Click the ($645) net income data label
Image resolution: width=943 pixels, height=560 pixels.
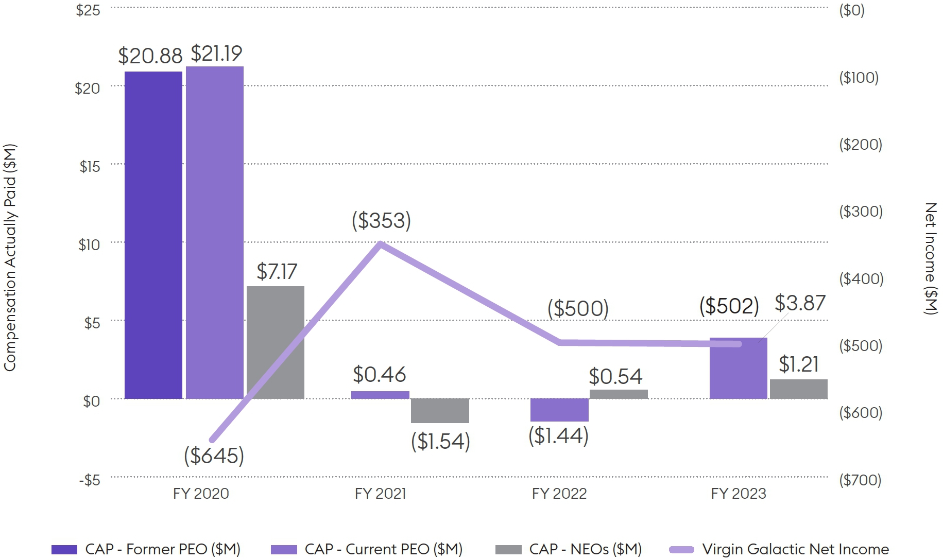pyautogui.click(x=214, y=456)
